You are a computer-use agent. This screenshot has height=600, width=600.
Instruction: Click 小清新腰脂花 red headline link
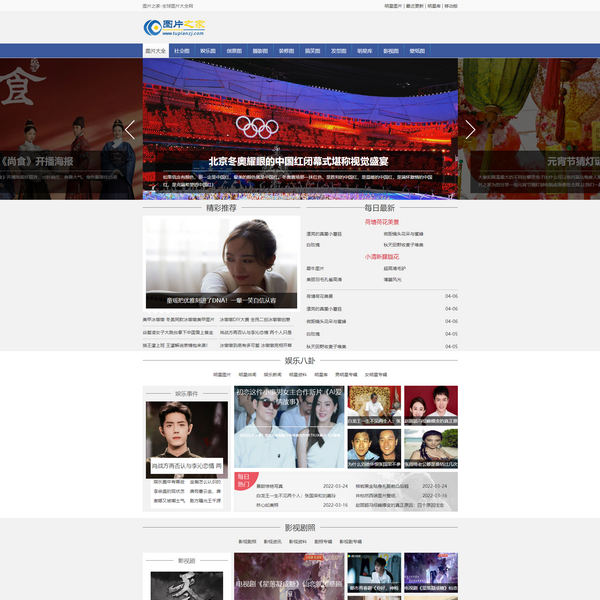[381, 257]
